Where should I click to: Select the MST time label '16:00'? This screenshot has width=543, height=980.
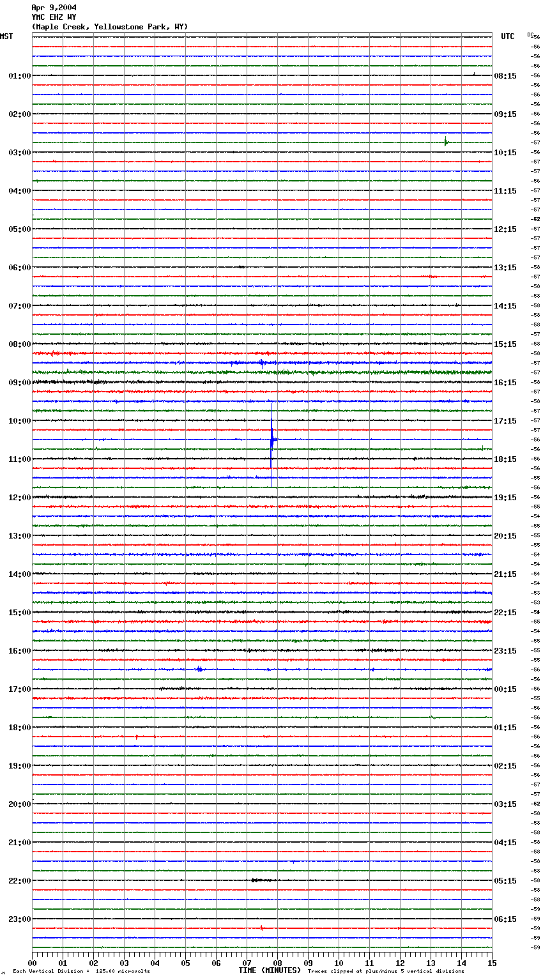[x=20, y=651]
